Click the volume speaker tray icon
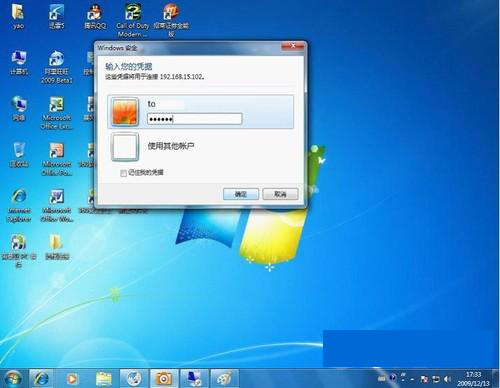The width and height of the screenshot is (500, 388). pos(447,379)
